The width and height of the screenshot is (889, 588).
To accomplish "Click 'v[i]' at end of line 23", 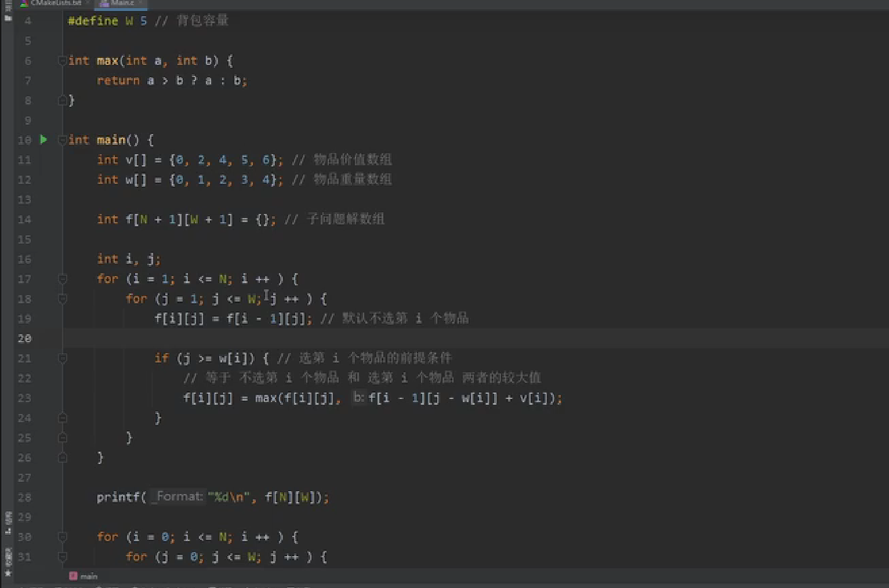I will [x=534, y=398].
